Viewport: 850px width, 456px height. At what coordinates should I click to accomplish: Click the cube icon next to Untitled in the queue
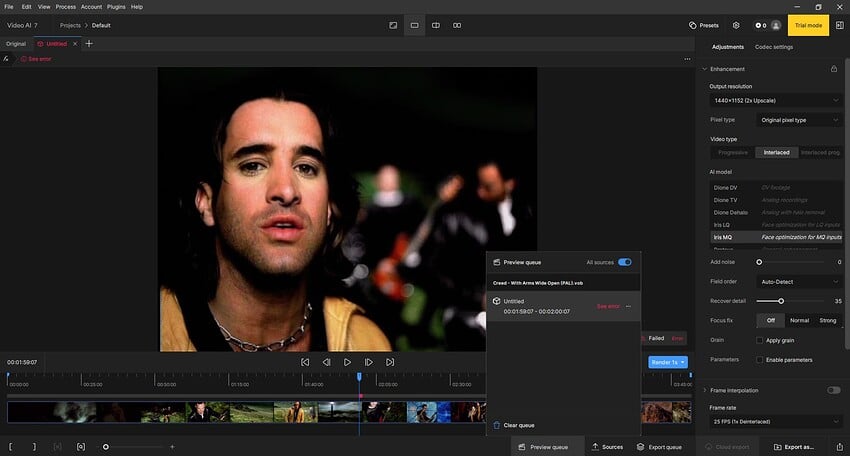[497, 301]
